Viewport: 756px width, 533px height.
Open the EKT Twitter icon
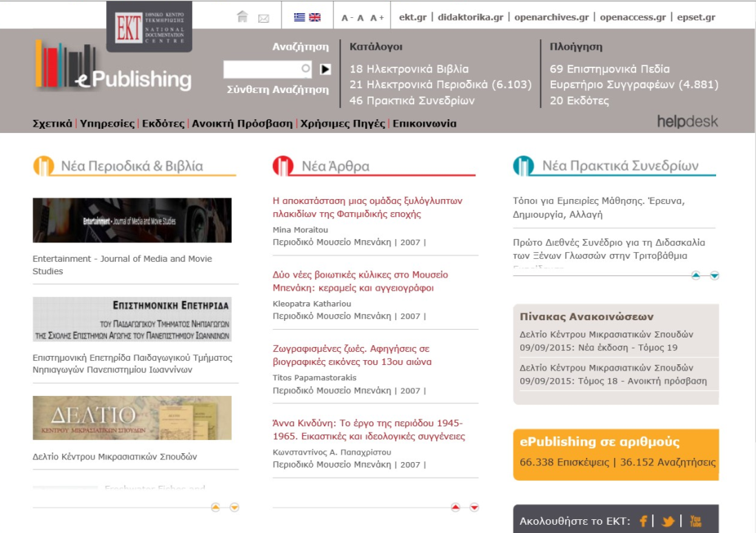click(x=668, y=521)
